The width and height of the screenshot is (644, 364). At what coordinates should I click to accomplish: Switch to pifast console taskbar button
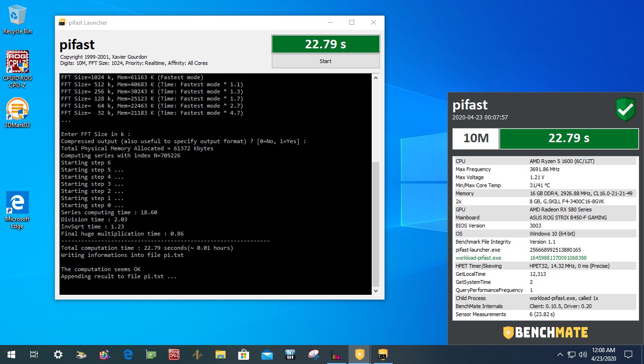coord(383,354)
